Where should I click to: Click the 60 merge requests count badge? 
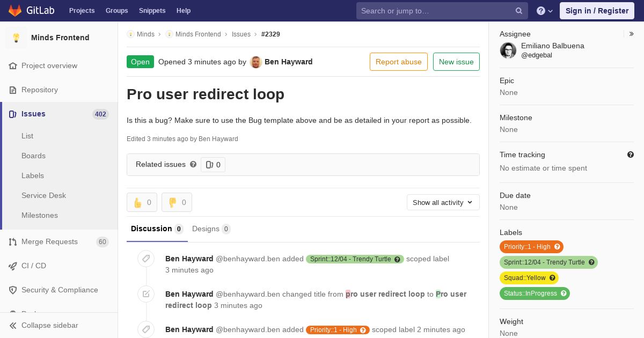click(x=103, y=242)
